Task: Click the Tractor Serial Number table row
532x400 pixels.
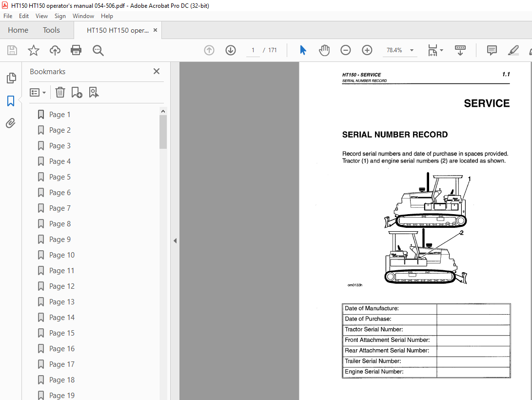Action: coord(426,329)
